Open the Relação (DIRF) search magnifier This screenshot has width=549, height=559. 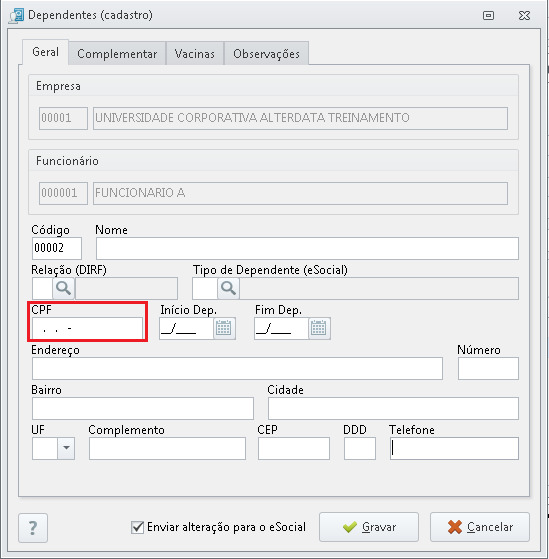coord(63,288)
